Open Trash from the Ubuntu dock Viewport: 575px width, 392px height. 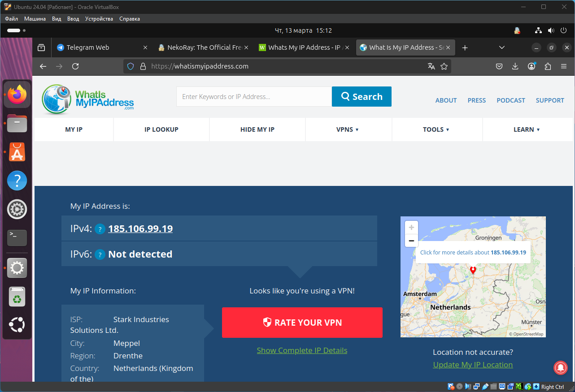tap(17, 297)
